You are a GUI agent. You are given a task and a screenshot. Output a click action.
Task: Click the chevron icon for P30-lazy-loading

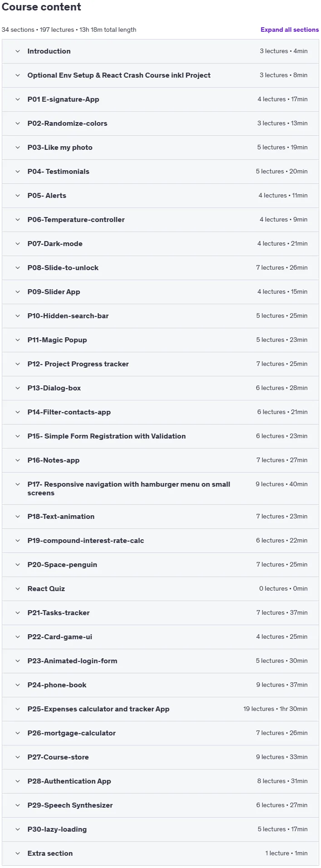coord(18,829)
